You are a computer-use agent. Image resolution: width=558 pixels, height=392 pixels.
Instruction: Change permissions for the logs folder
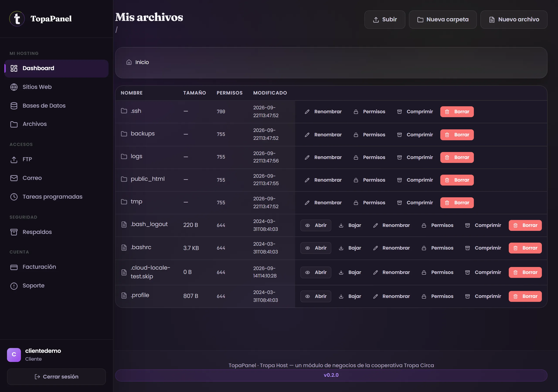pyautogui.click(x=369, y=157)
